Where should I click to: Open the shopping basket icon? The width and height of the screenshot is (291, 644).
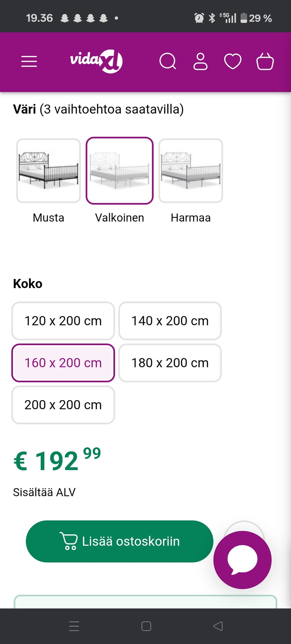pos(265,61)
